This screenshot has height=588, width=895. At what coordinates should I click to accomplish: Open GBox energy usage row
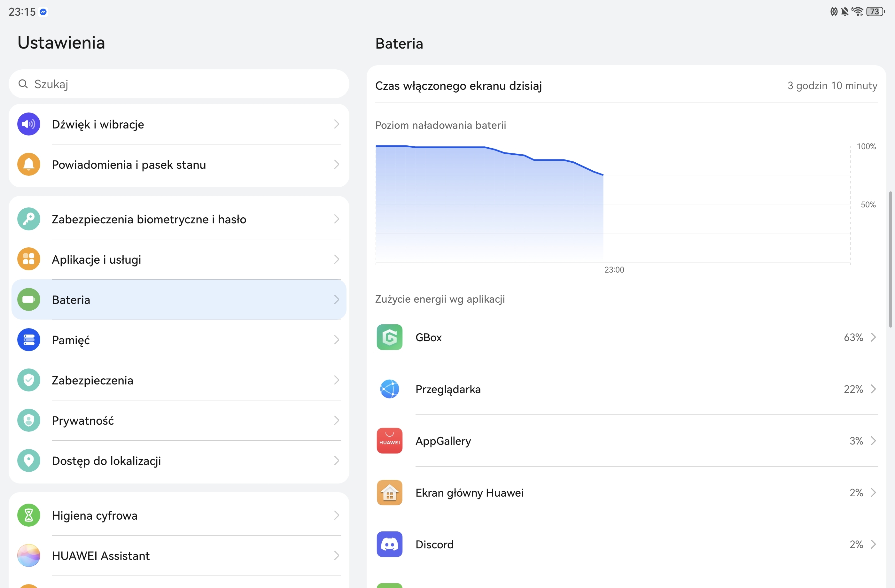626,337
